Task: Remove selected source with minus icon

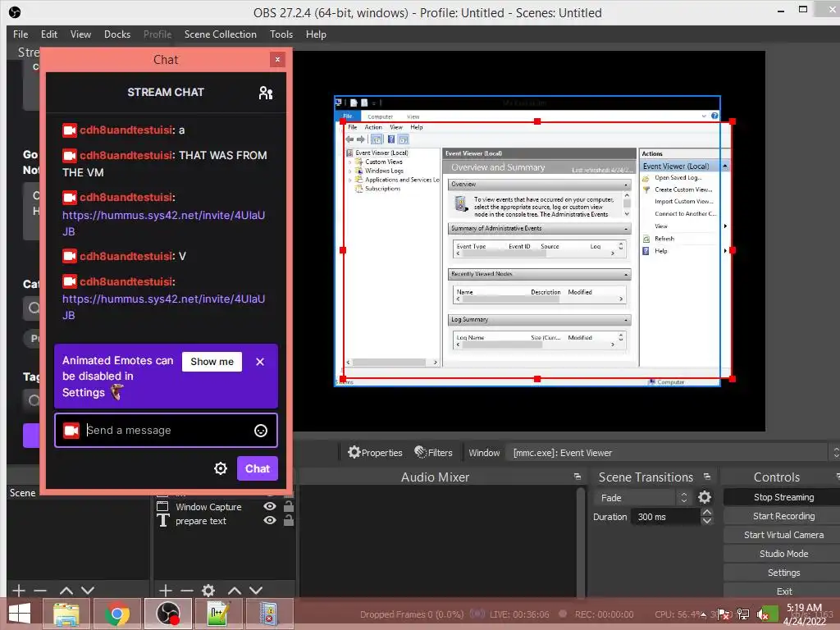Action: (x=186, y=591)
